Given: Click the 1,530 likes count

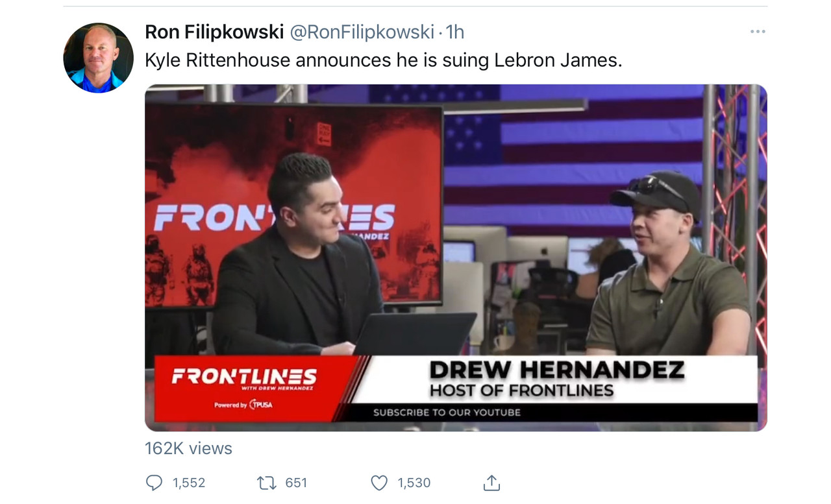Looking at the screenshot, I should point(414,483).
